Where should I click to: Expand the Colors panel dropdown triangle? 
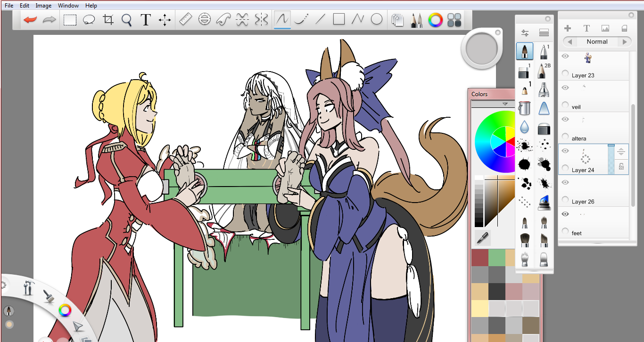point(505,104)
